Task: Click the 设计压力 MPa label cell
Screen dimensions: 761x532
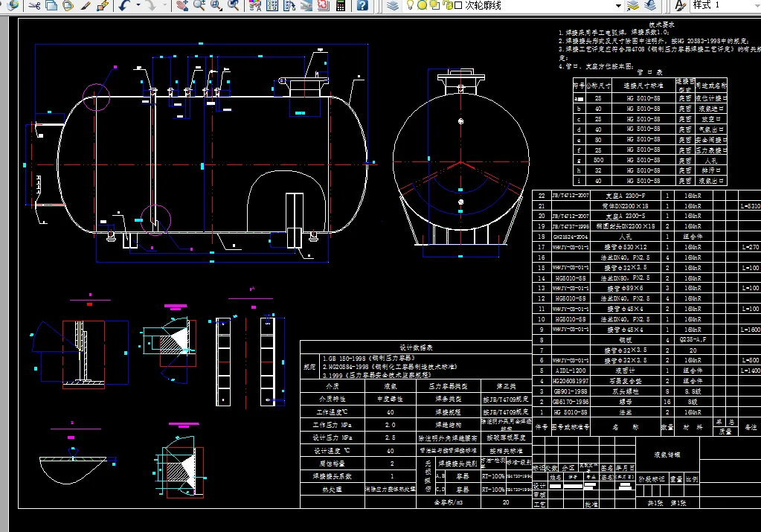Action: (333, 438)
